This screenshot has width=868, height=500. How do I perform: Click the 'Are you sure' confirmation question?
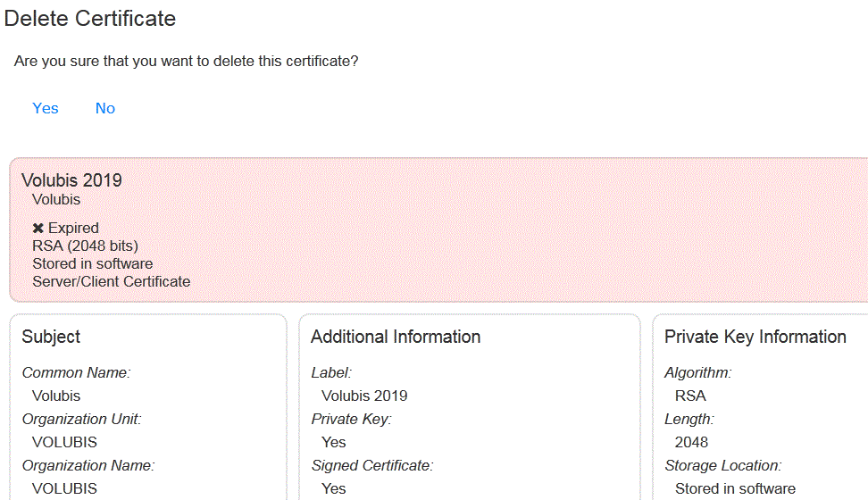pos(186,61)
